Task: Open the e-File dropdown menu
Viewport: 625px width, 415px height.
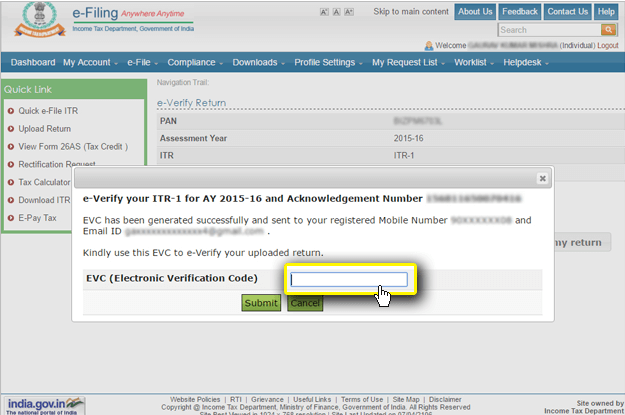Action: [x=144, y=62]
